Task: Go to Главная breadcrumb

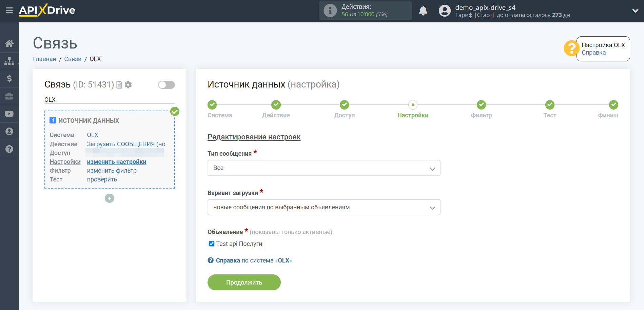Action: coord(44,59)
